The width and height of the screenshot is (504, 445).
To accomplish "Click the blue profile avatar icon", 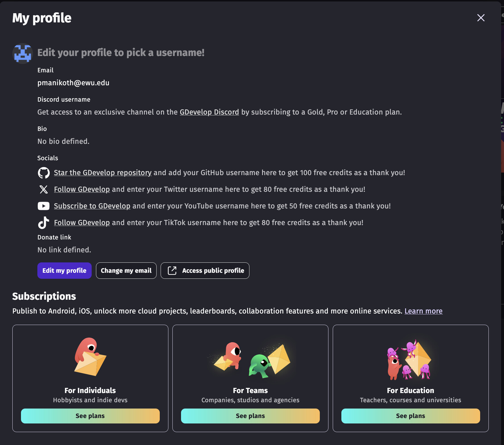I will pyautogui.click(x=22, y=53).
